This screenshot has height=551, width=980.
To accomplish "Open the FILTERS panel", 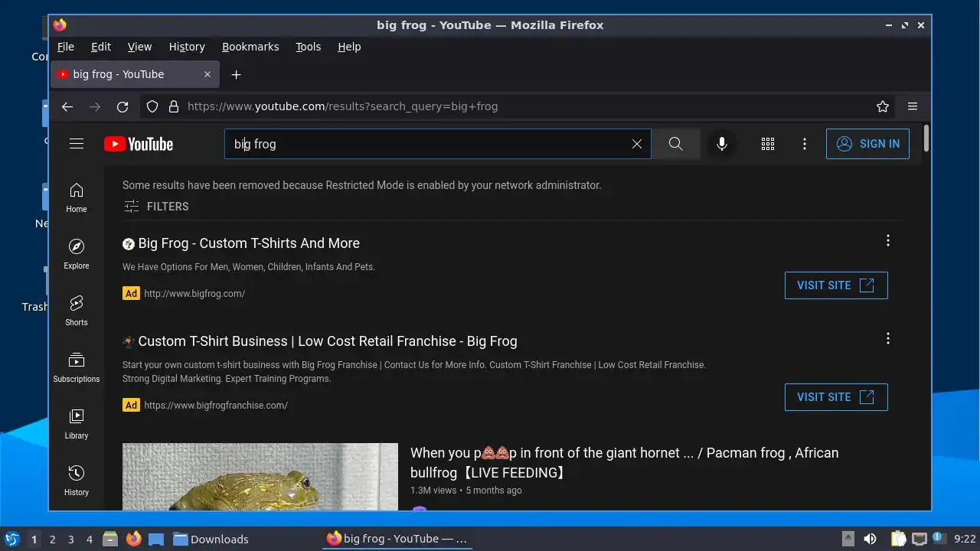I will coord(156,207).
